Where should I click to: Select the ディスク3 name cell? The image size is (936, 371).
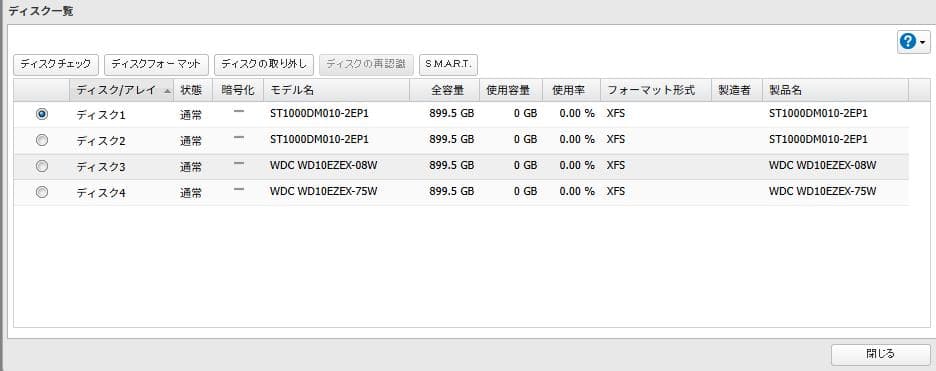(100, 167)
